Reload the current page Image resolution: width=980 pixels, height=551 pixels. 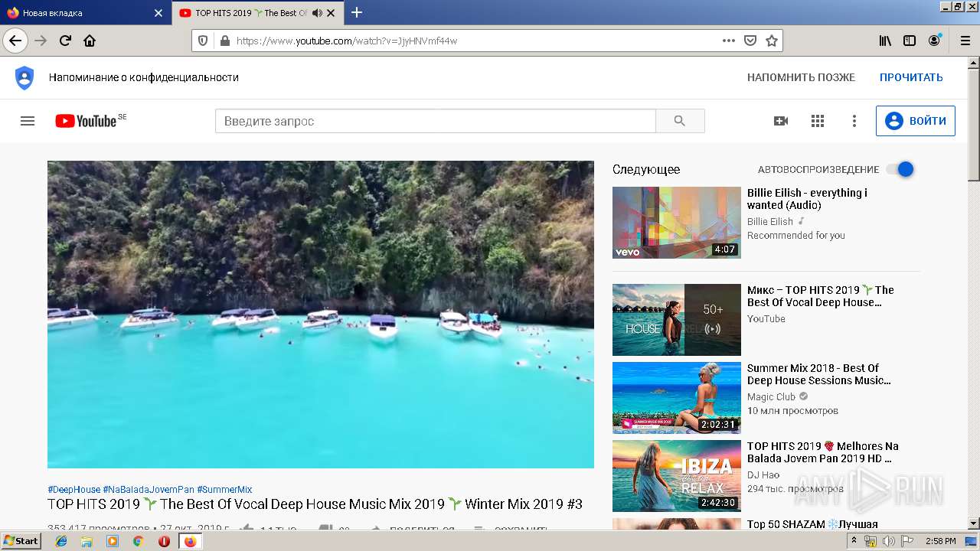65,41
